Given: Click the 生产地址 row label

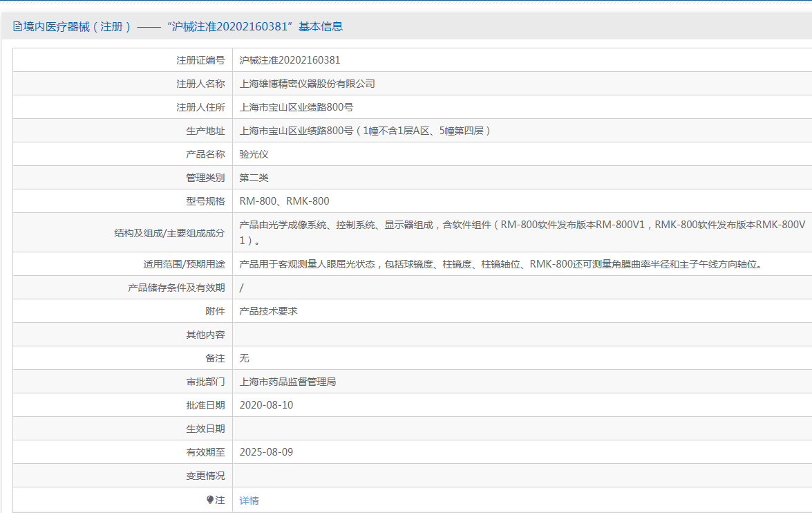Looking at the screenshot, I should pyautogui.click(x=205, y=131).
